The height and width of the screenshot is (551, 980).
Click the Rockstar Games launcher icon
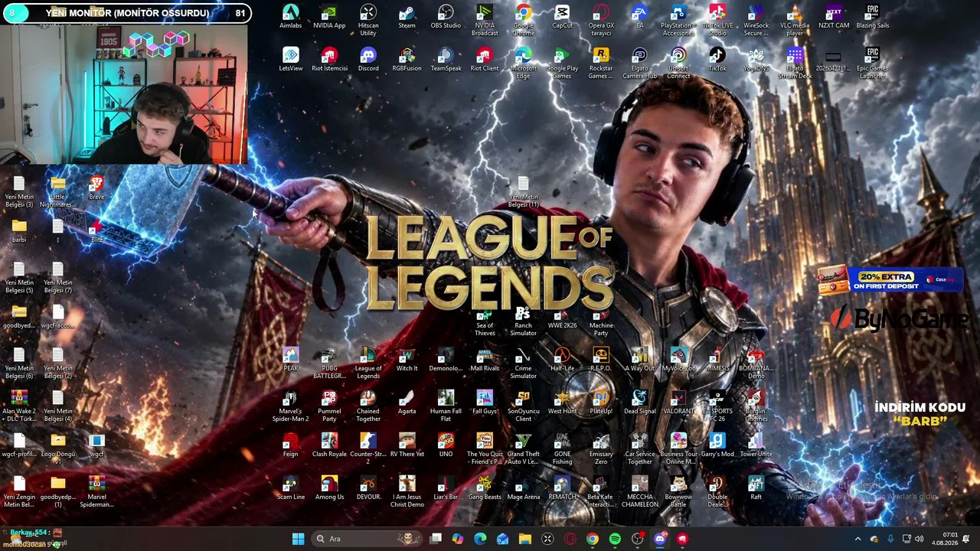[x=601, y=64]
